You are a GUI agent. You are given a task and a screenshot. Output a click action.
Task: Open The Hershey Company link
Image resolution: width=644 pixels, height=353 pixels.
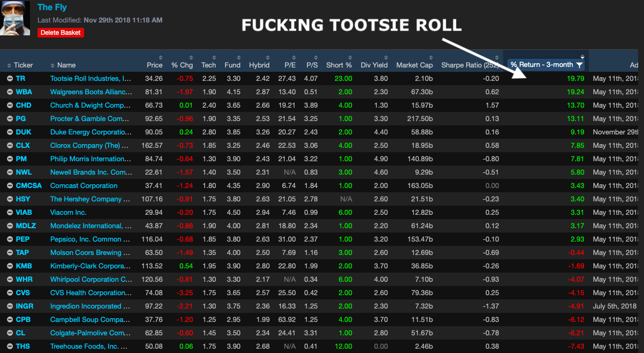click(x=90, y=199)
